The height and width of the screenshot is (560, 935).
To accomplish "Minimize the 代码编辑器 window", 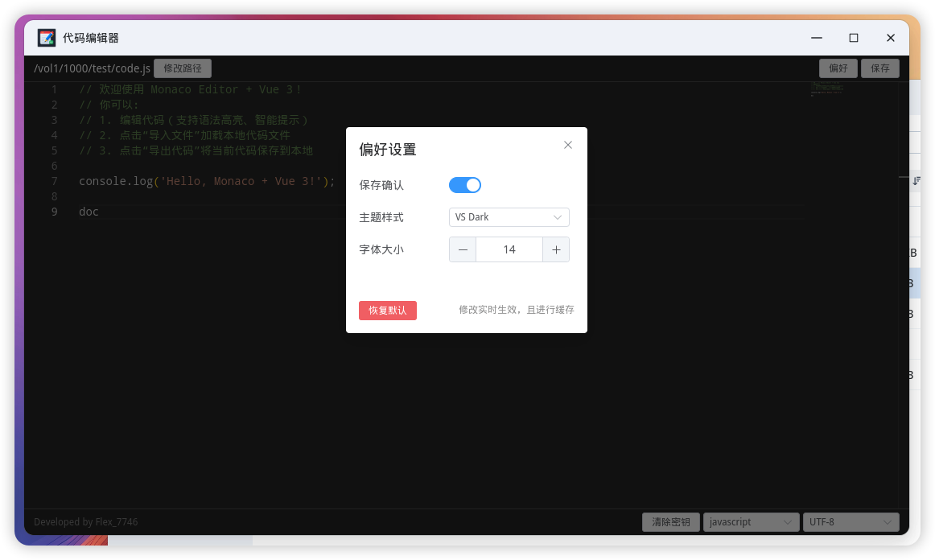I will pos(817,38).
